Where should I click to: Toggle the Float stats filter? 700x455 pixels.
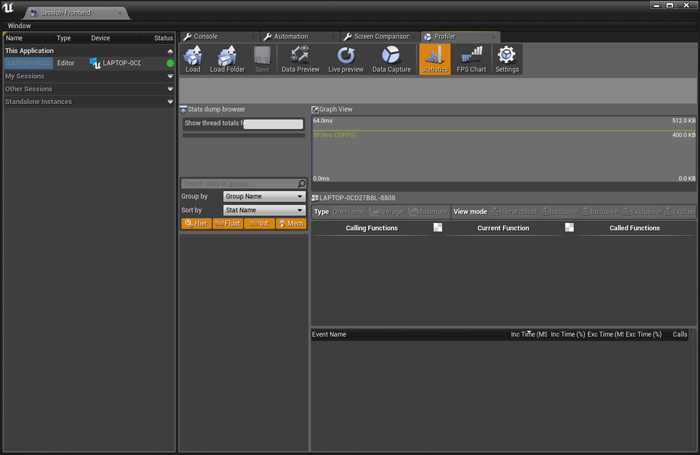pos(227,223)
